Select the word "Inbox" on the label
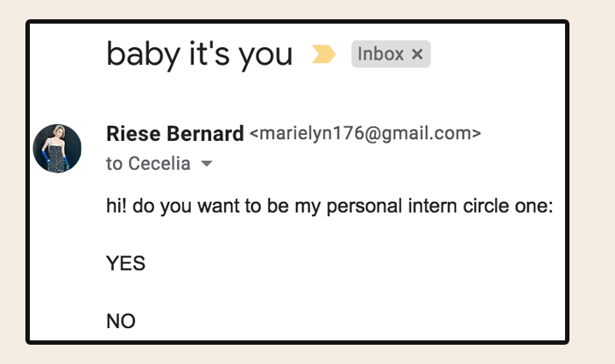Image resolution: width=615 pixels, height=364 pixels. (x=380, y=54)
